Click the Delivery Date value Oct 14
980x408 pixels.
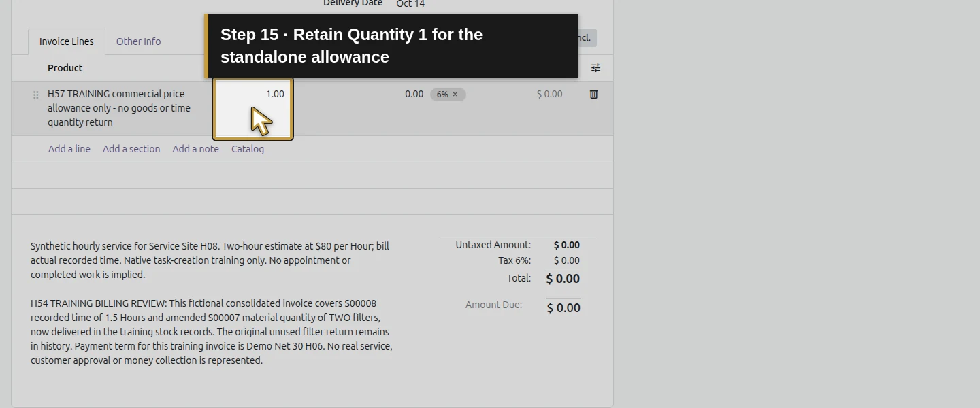pyautogui.click(x=410, y=4)
